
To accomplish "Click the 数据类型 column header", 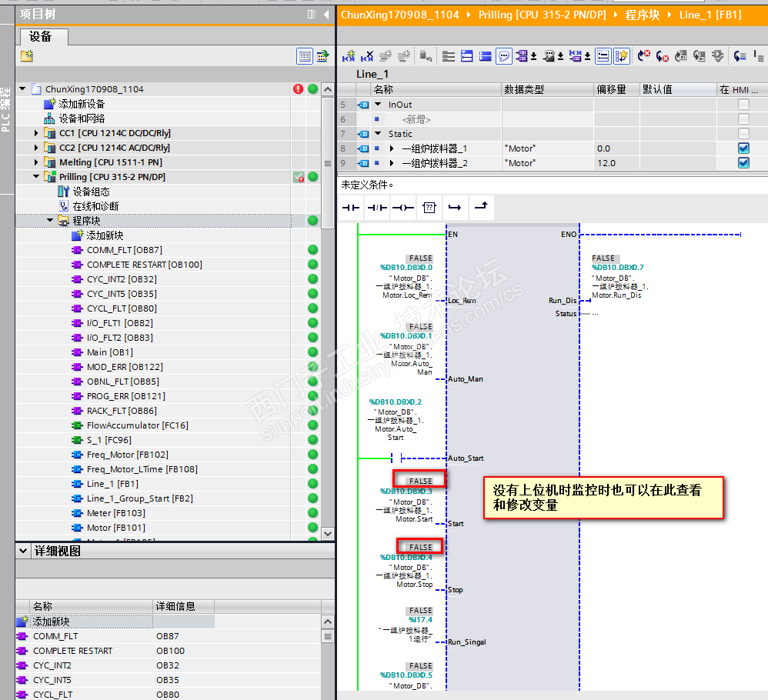I will 548,89.
